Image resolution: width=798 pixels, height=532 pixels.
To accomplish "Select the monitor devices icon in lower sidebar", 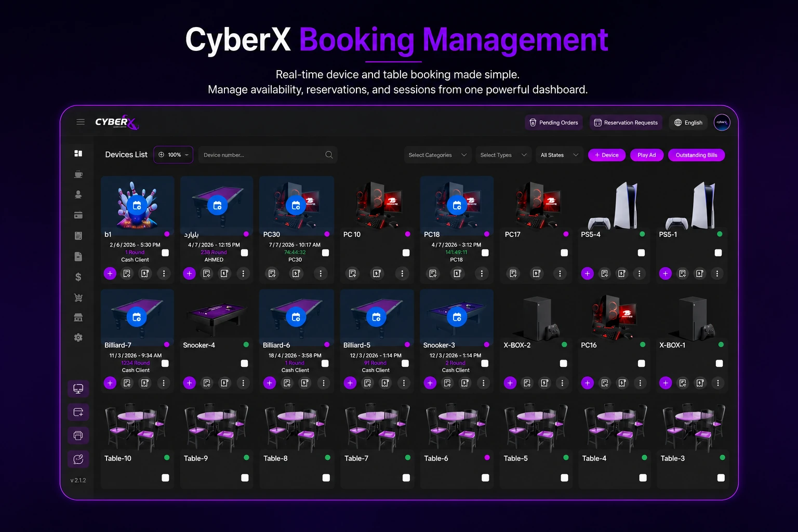I will (x=78, y=389).
